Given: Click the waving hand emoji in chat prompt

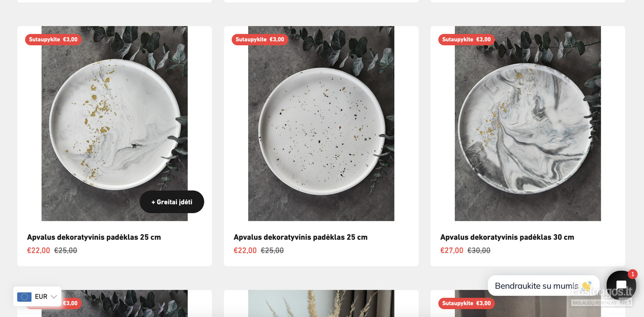Looking at the screenshot, I should point(586,286).
